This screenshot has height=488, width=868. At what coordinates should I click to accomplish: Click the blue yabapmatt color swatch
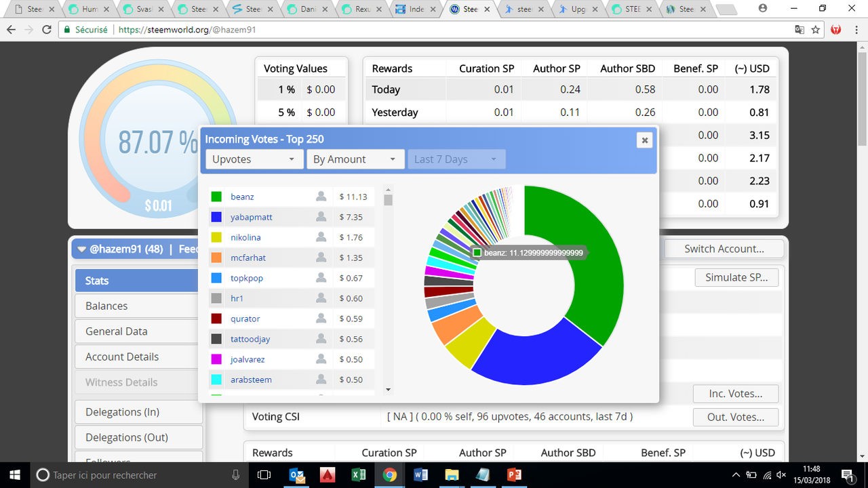(216, 217)
